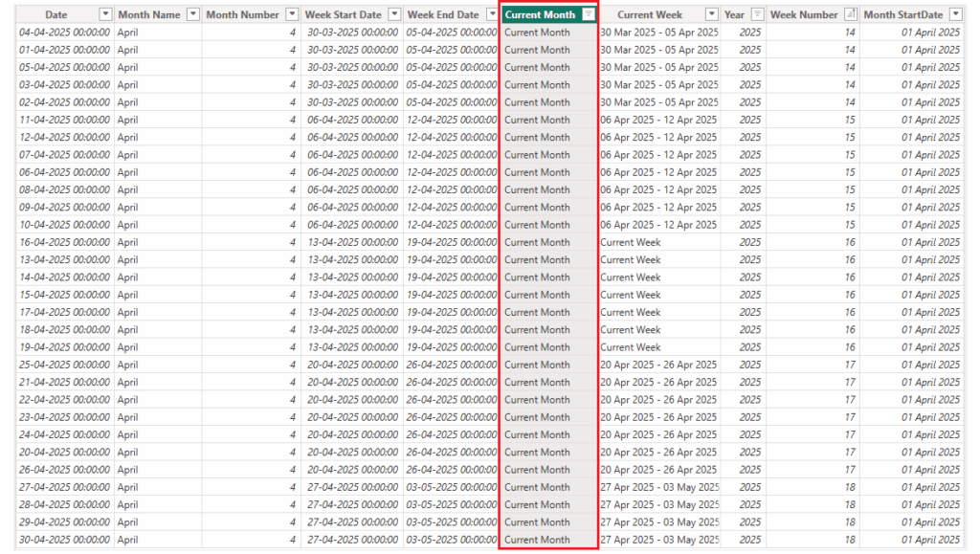This screenshot has width=980, height=554.
Task: Click Date cell 23-04-2025 00:00:00
Action: [x=64, y=416]
